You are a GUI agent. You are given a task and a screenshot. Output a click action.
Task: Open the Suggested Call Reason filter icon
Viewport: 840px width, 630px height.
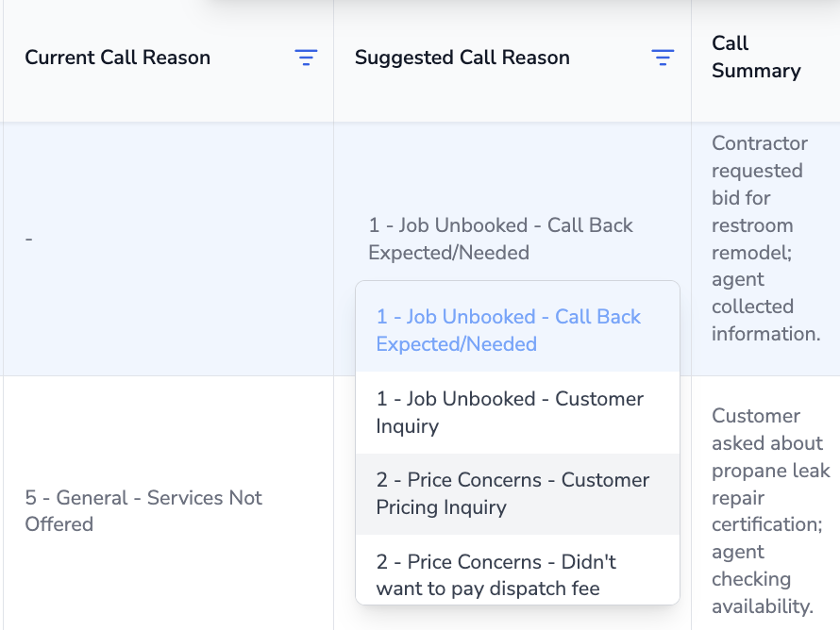coord(664,58)
